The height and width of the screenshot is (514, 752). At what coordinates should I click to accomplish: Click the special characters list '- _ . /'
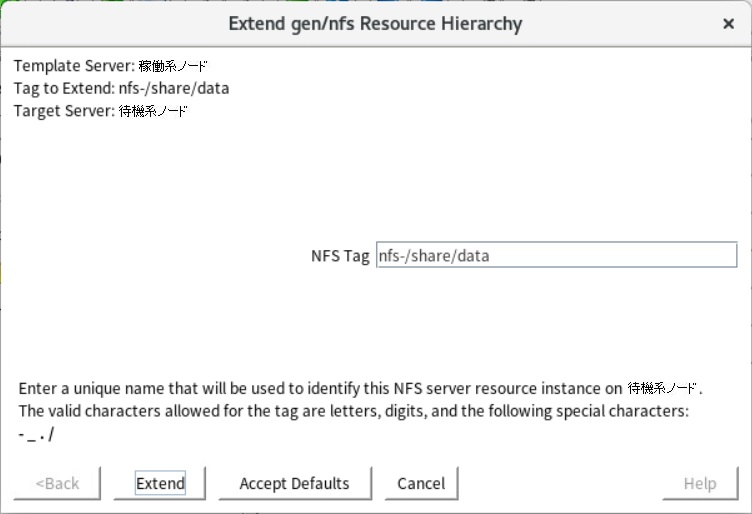tap(36, 434)
